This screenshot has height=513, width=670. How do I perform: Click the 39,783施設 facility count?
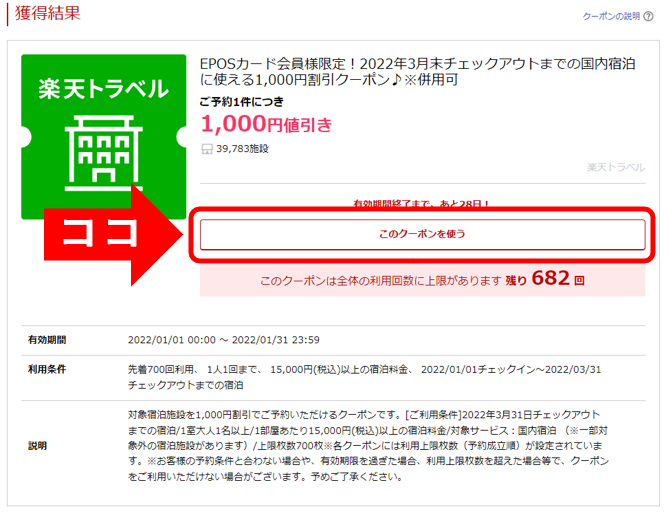click(x=242, y=149)
